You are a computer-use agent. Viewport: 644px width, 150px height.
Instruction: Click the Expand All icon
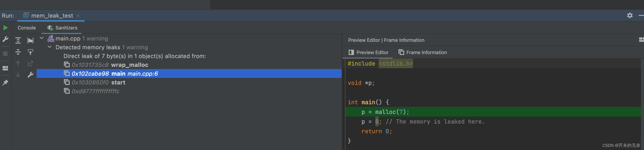click(x=18, y=40)
